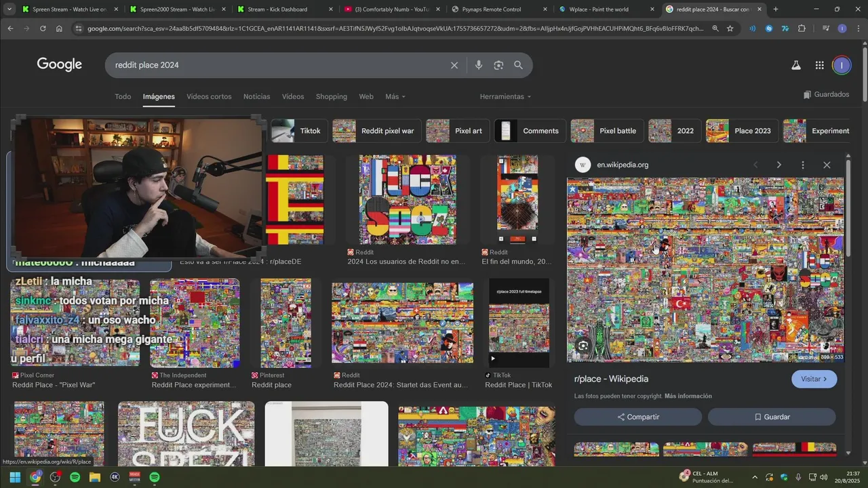Switch to the Noticias tab
The width and height of the screenshot is (868, 488).
pyautogui.click(x=256, y=97)
